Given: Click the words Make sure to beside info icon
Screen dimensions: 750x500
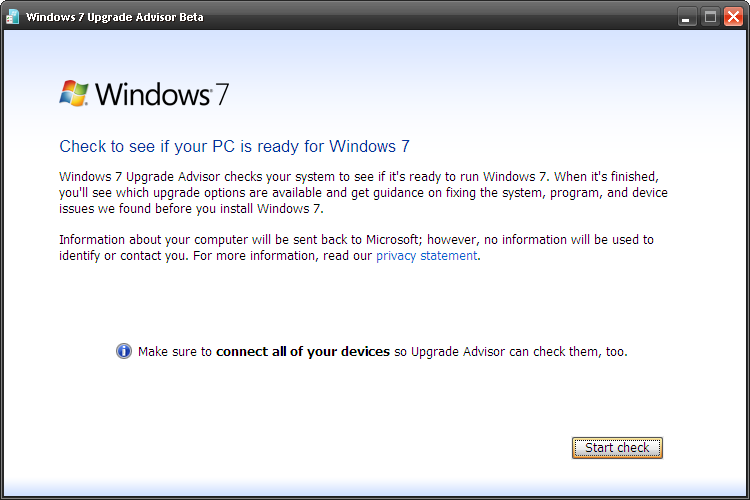Looking at the screenshot, I should 175,352.
